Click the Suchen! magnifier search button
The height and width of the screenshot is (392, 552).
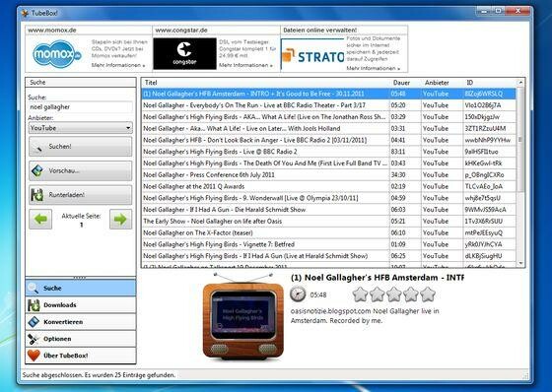click(80, 147)
